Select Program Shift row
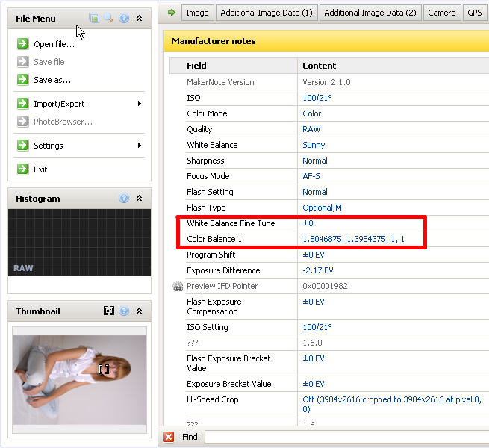This screenshot has height=448, width=489. [x=337, y=255]
